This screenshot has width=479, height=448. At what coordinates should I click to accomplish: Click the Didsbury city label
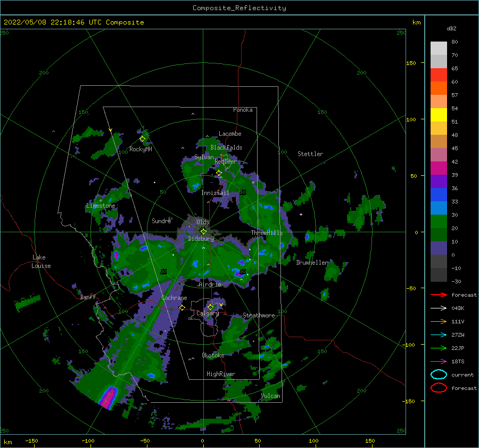pyautogui.click(x=201, y=239)
